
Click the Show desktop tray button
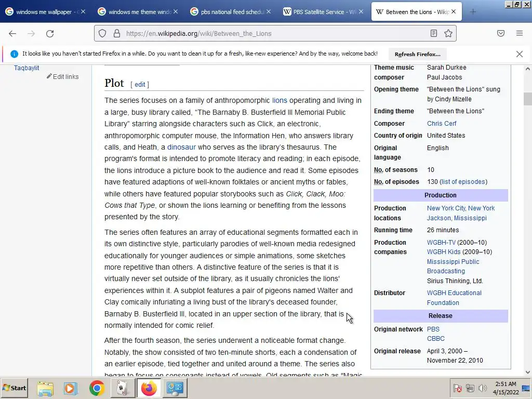pos(526,388)
